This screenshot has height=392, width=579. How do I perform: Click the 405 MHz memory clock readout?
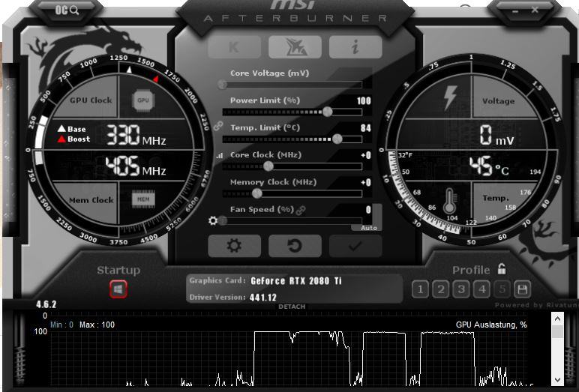(136, 166)
